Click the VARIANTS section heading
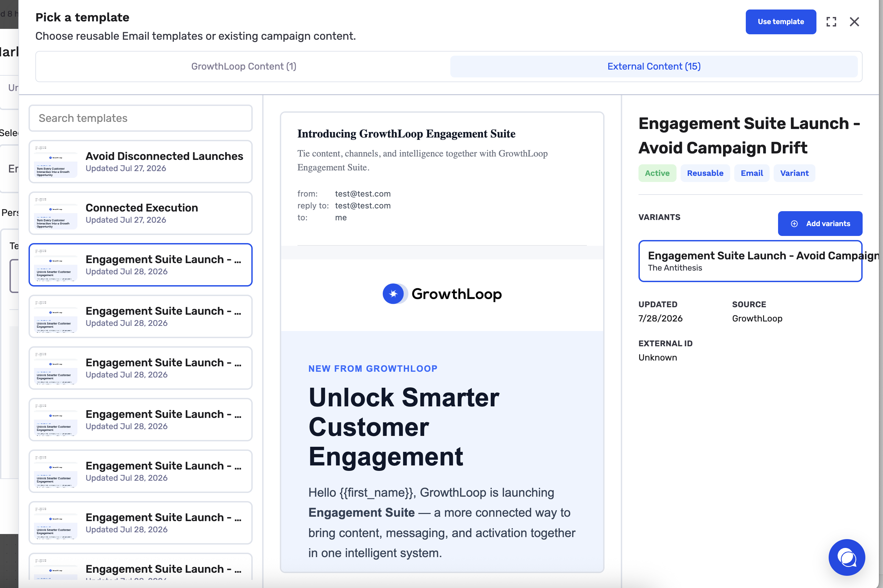 pyautogui.click(x=659, y=217)
